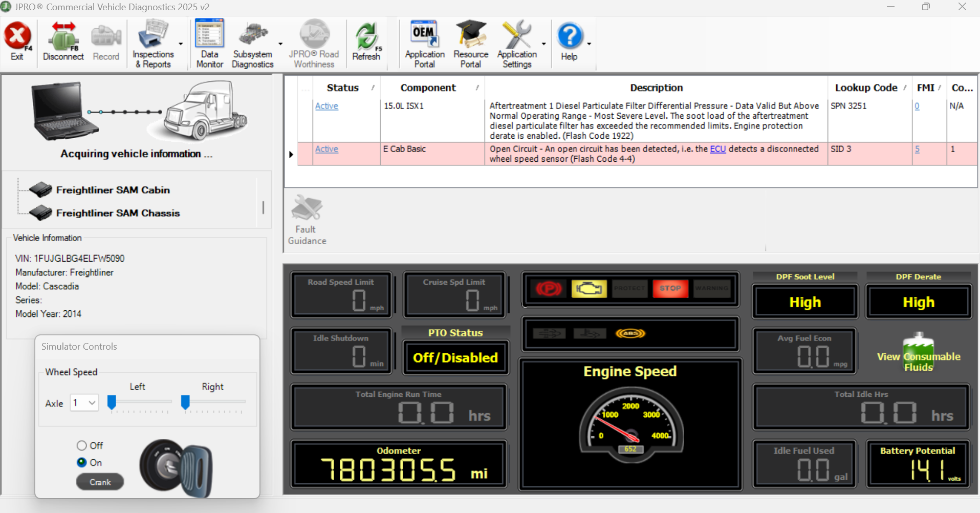Click the Odometer reading
The width and height of the screenshot is (980, 513).
pos(399,464)
